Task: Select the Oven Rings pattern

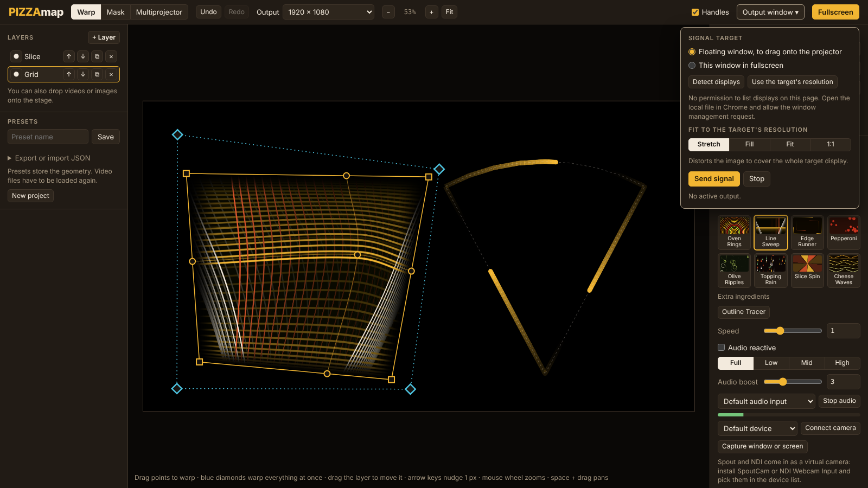Action: tap(734, 233)
